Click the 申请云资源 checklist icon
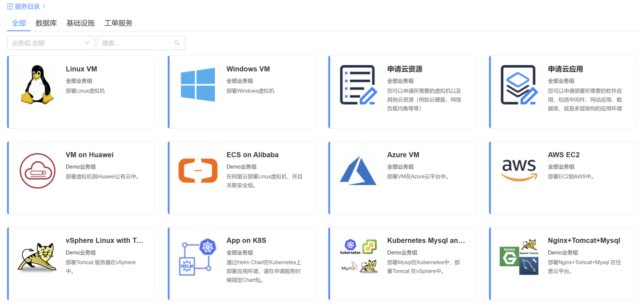Viewport: 644px width, 307px height. coord(358,84)
